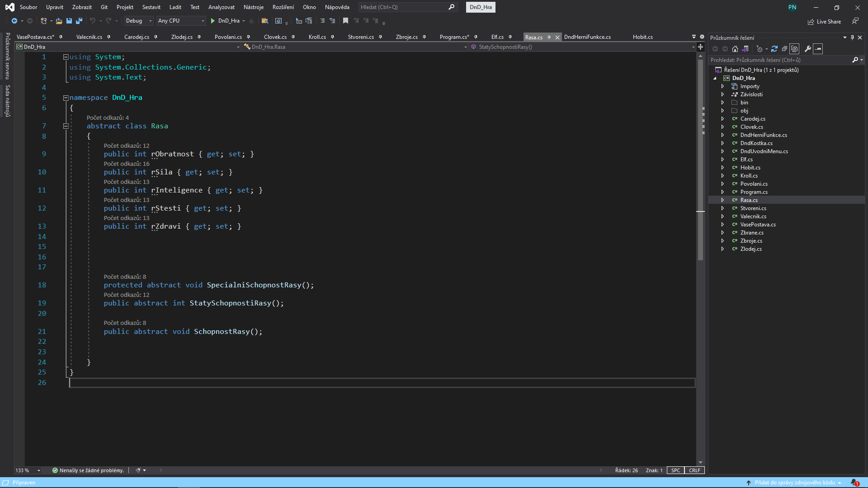Image resolution: width=868 pixels, height=488 pixels.
Task: Click Přidat do správy zdrojového kódu
Action: (794, 483)
